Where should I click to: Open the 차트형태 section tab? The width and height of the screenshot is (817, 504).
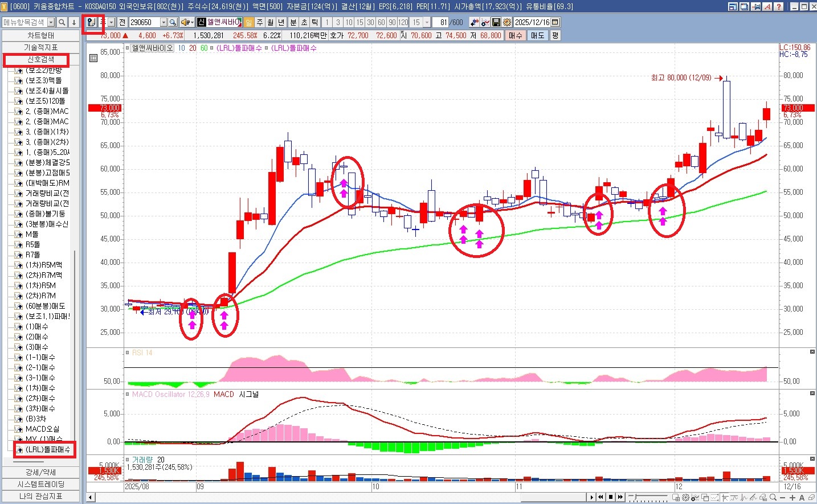click(40, 35)
